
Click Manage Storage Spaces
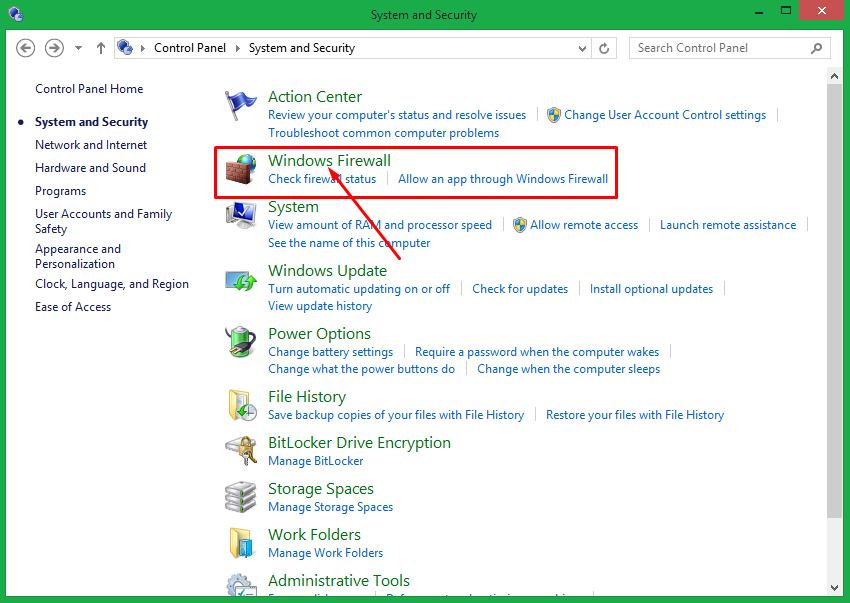tap(330, 507)
